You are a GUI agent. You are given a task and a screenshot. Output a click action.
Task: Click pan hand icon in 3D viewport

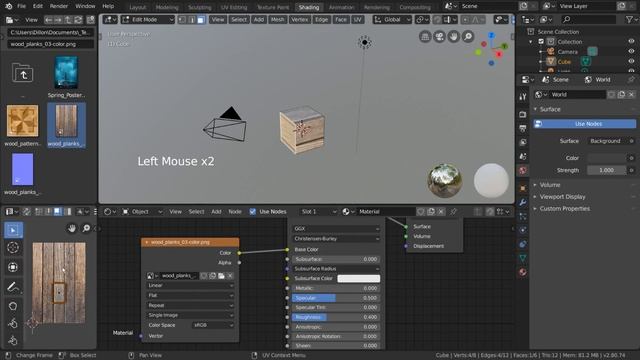pyautogui.click(x=453, y=37)
